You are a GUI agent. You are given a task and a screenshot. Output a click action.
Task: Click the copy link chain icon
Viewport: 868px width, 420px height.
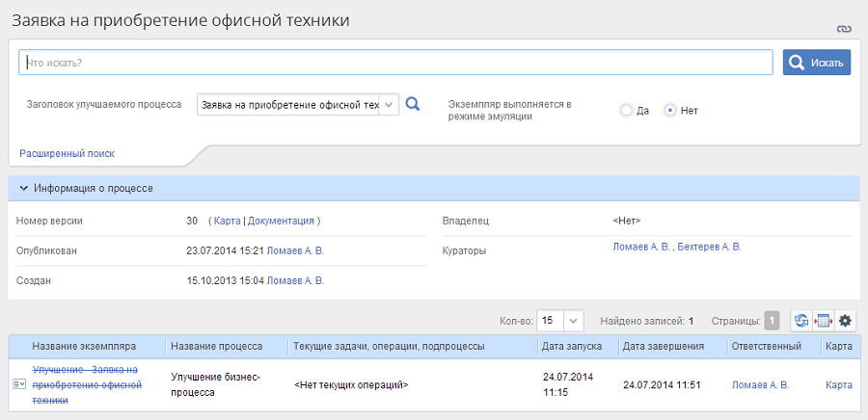(x=844, y=29)
